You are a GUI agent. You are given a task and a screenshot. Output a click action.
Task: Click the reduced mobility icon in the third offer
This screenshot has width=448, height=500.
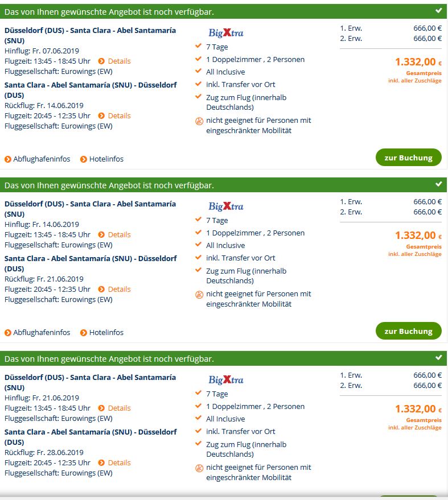click(199, 469)
